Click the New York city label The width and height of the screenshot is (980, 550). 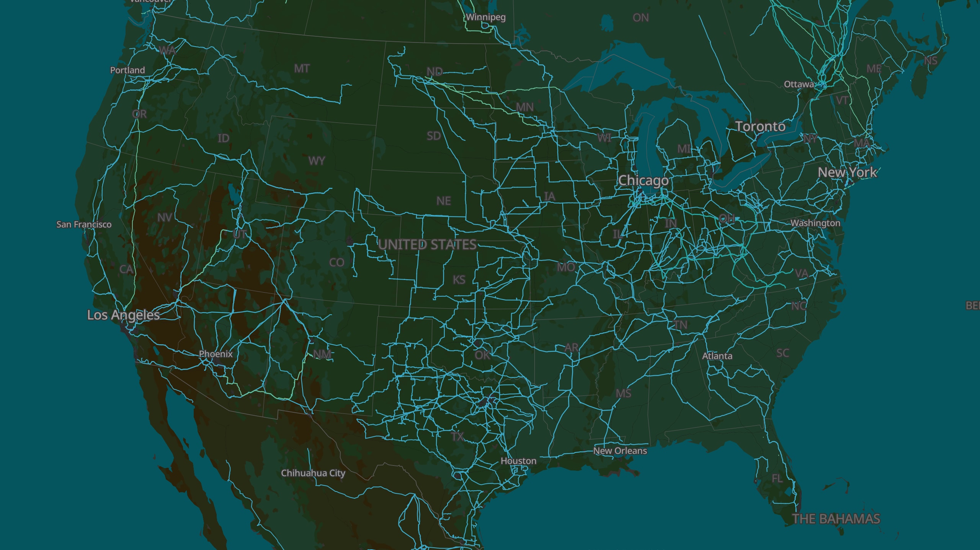pyautogui.click(x=847, y=172)
